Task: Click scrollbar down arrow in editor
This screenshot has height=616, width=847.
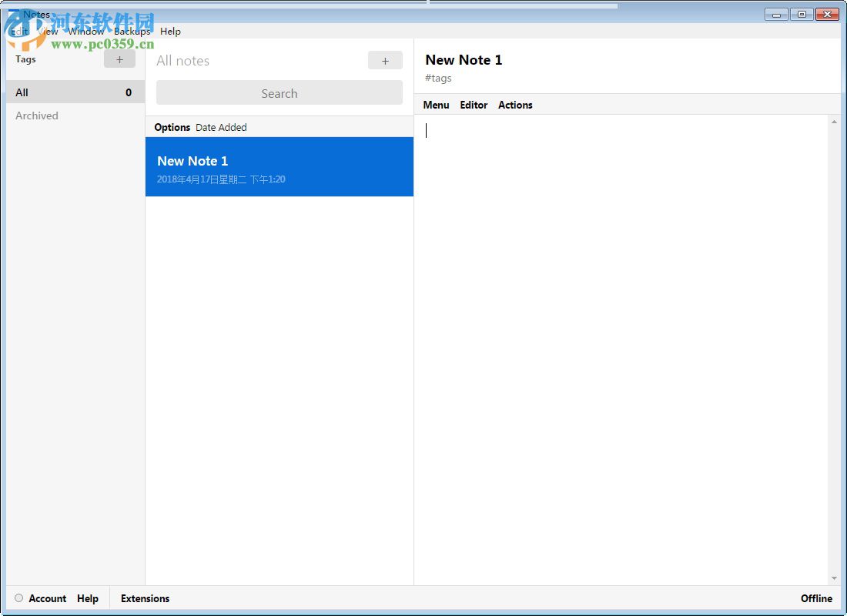Action: (x=834, y=578)
